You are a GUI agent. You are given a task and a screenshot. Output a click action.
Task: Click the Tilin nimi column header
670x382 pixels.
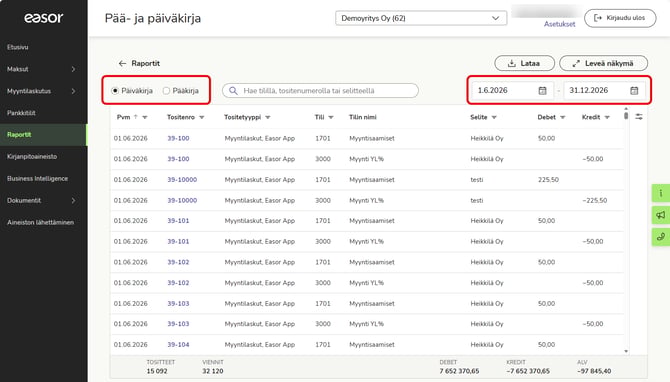tap(363, 117)
